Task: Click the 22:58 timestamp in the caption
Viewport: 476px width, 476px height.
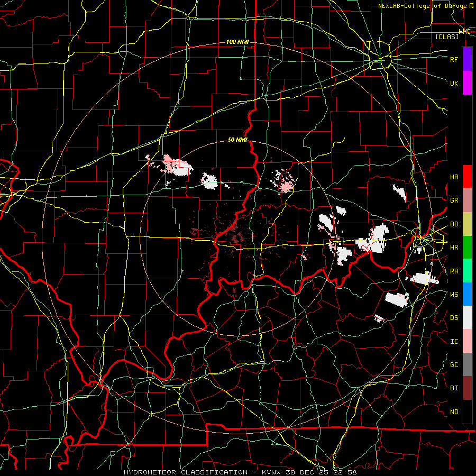Action: click(x=346, y=472)
